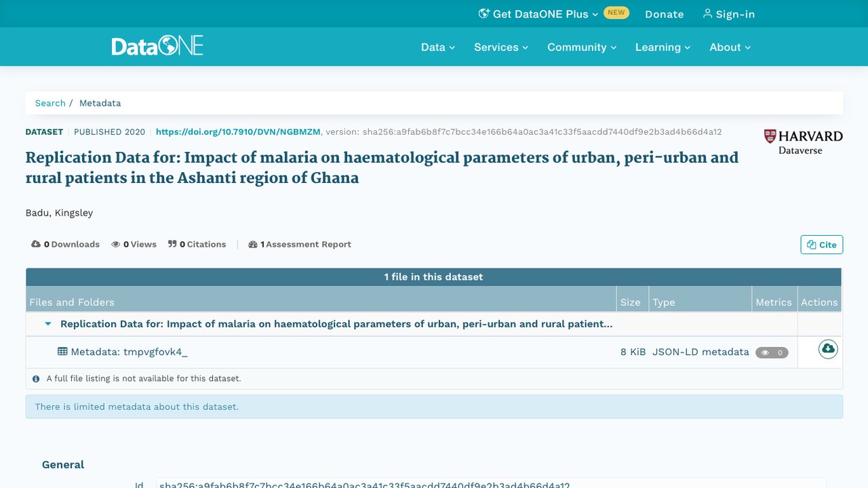Click the globe icon beside Get DataONE Plus

click(x=484, y=14)
